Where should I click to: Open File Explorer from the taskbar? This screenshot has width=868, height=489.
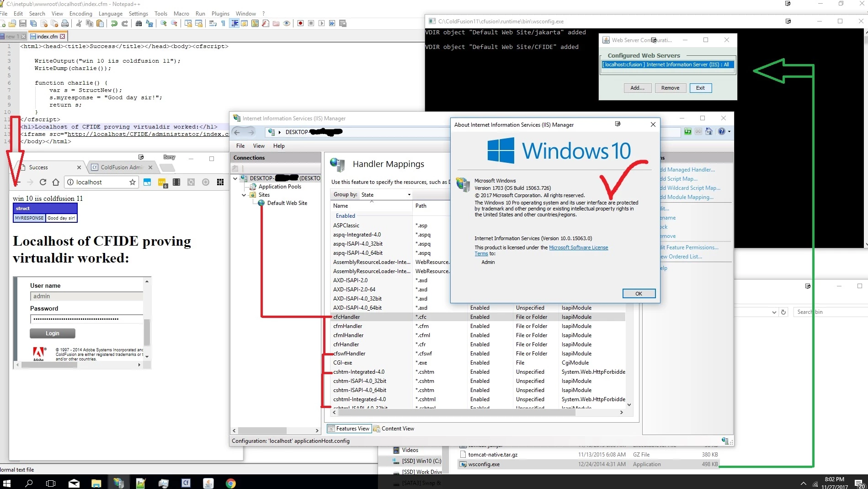point(96,483)
